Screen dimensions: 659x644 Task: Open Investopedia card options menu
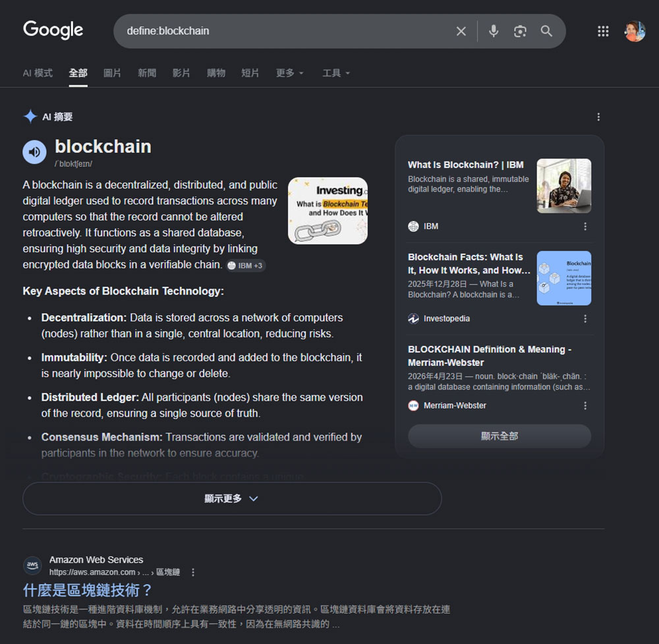pyautogui.click(x=585, y=318)
